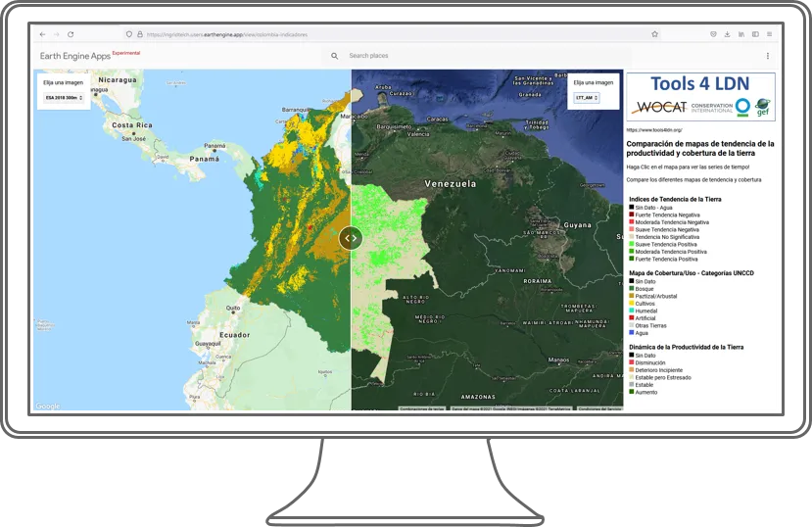Open the browser downloads icon
Screen dimensions: 812x527
[x=728, y=34]
